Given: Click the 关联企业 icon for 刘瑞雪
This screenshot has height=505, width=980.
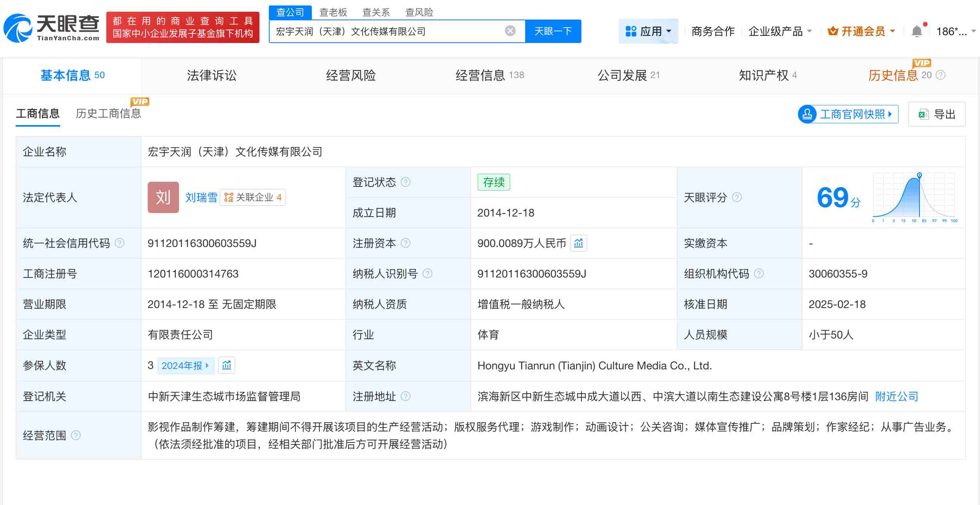Looking at the screenshot, I should coord(229,197).
